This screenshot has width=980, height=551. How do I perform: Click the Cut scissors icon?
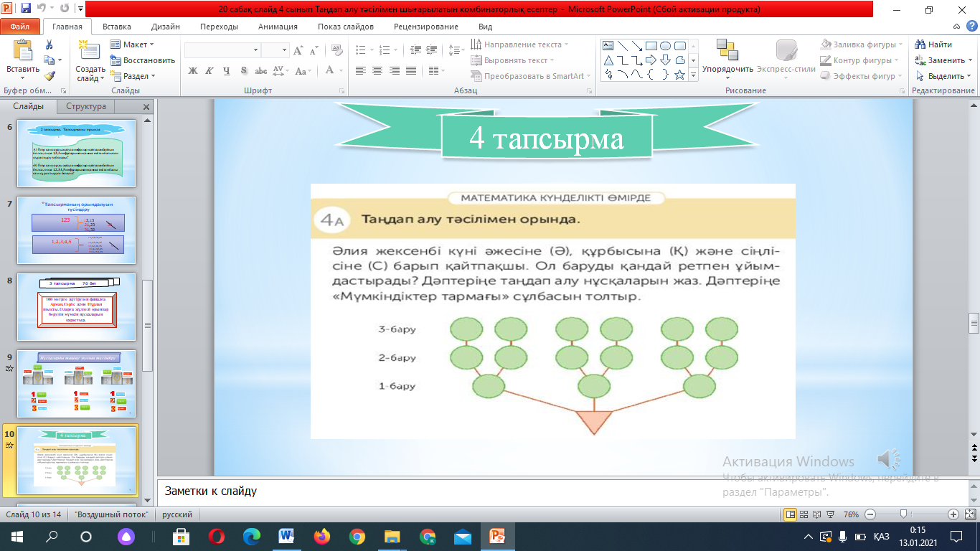pyautogui.click(x=49, y=44)
